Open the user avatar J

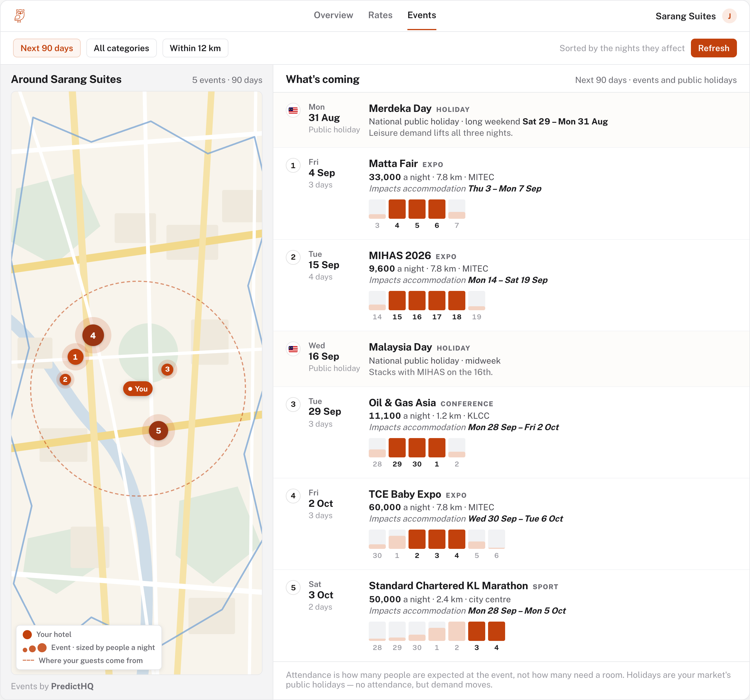click(x=729, y=16)
